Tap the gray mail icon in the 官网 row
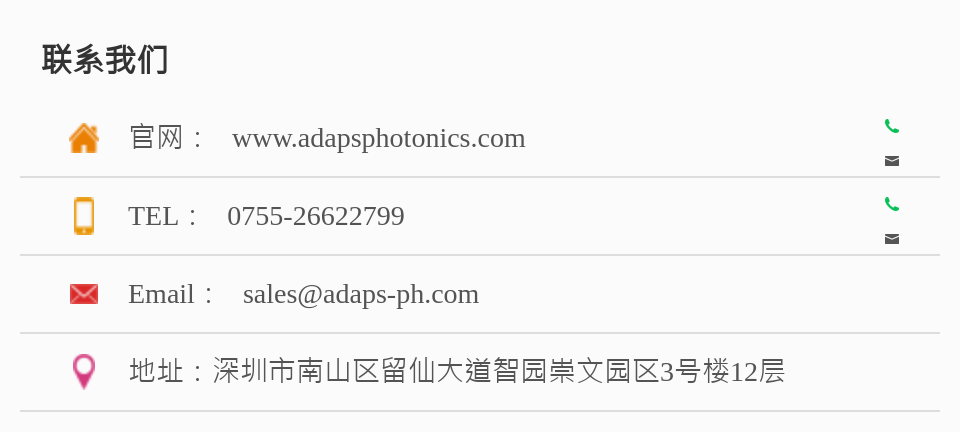 (x=892, y=161)
